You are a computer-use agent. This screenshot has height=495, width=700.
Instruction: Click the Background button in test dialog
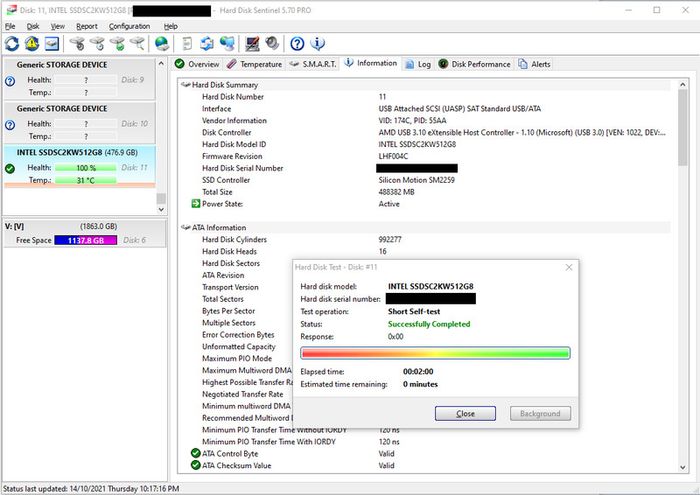click(x=540, y=413)
